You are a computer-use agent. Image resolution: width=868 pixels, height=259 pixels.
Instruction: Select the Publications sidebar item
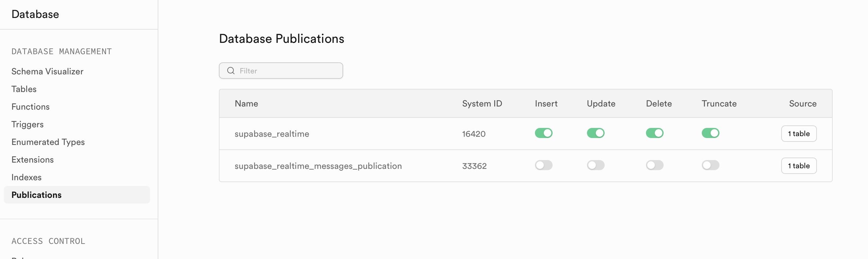pos(77,195)
